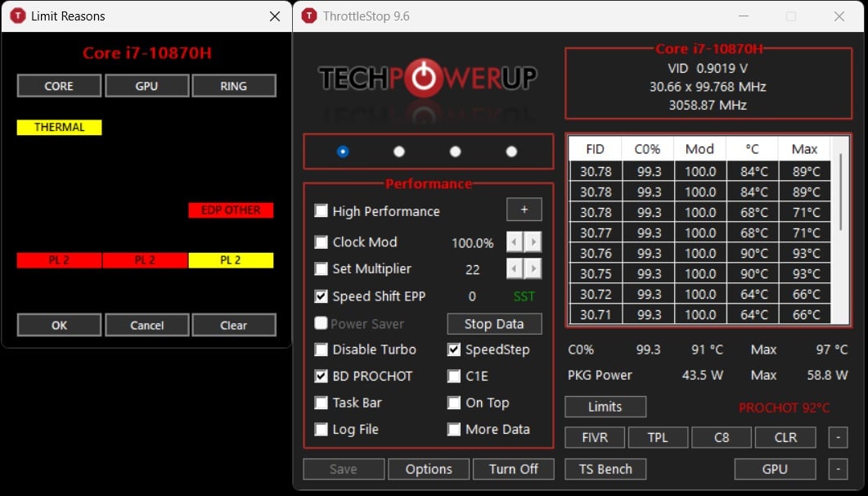Uncheck the SpeedStep checkbox
Viewport: 868px width, 496px height.
(454, 349)
